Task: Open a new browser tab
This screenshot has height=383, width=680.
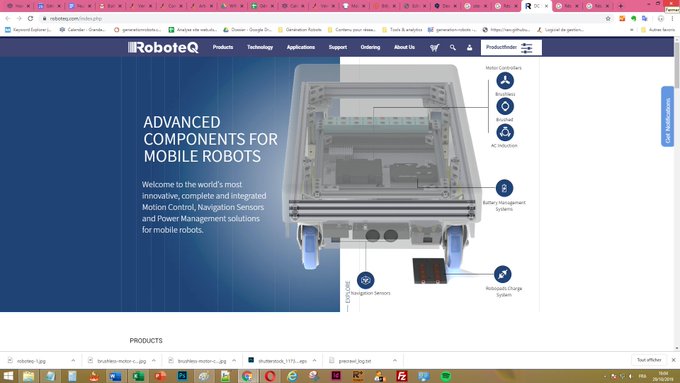Action: tap(621, 6)
